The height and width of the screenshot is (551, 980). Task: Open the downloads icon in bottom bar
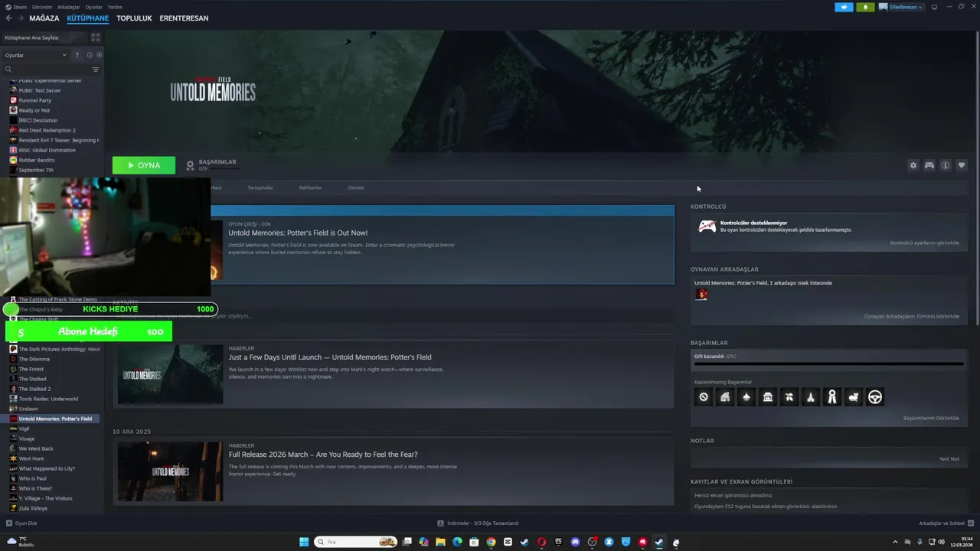pyautogui.click(x=440, y=523)
